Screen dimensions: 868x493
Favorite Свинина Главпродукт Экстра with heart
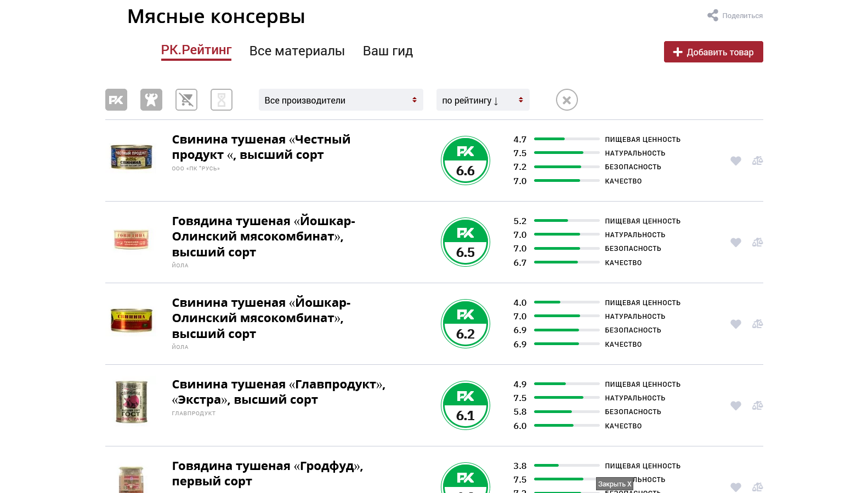[x=736, y=405]
